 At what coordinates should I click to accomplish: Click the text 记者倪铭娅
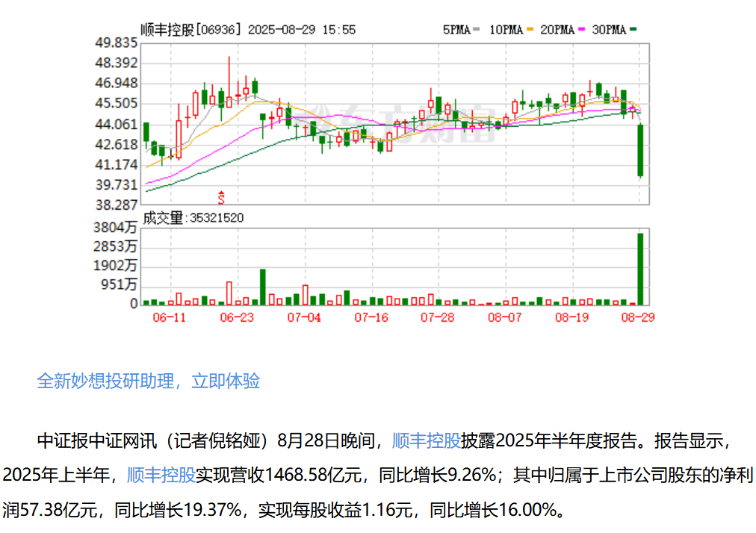217,440
